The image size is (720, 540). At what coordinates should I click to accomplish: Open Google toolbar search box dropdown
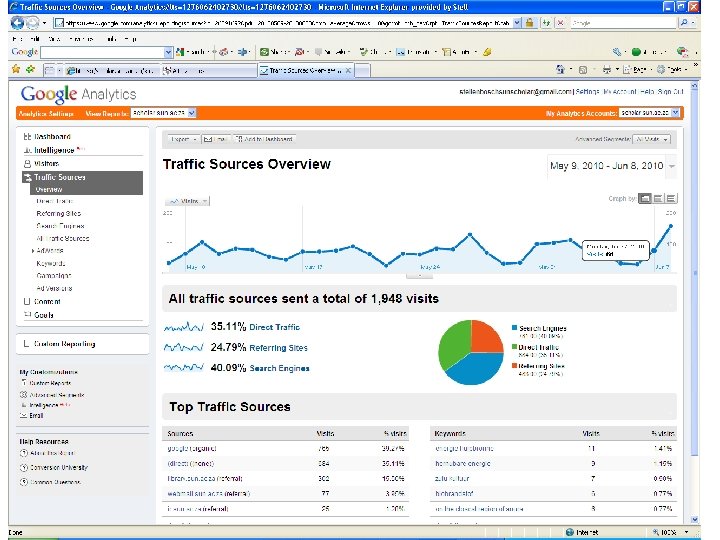[x=168, y=52]
